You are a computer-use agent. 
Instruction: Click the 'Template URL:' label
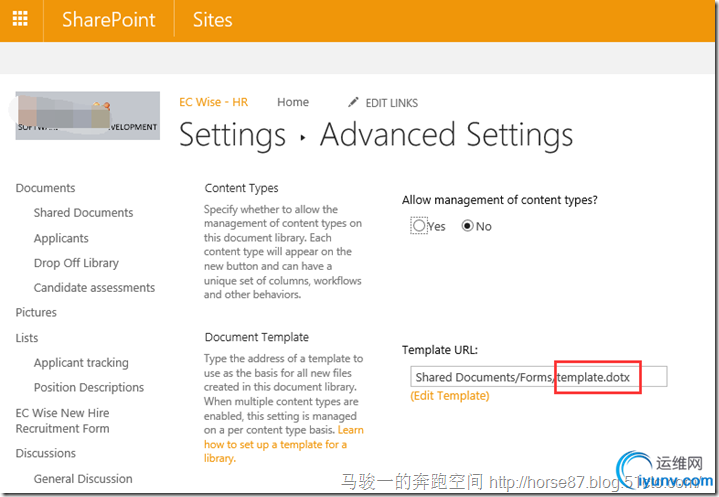pyautogui.click(x=440, y=350)
